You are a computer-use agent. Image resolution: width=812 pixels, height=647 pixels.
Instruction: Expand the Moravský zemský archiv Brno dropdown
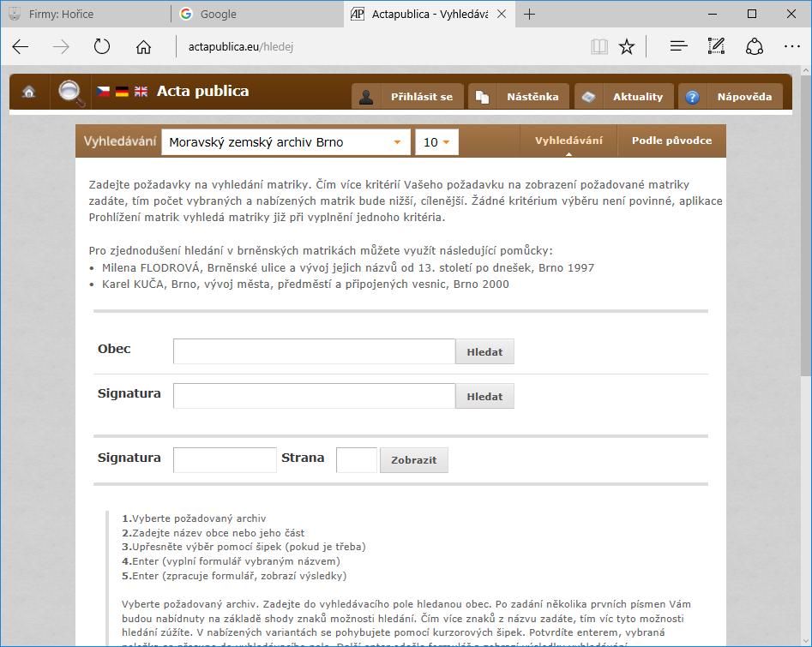286,141
